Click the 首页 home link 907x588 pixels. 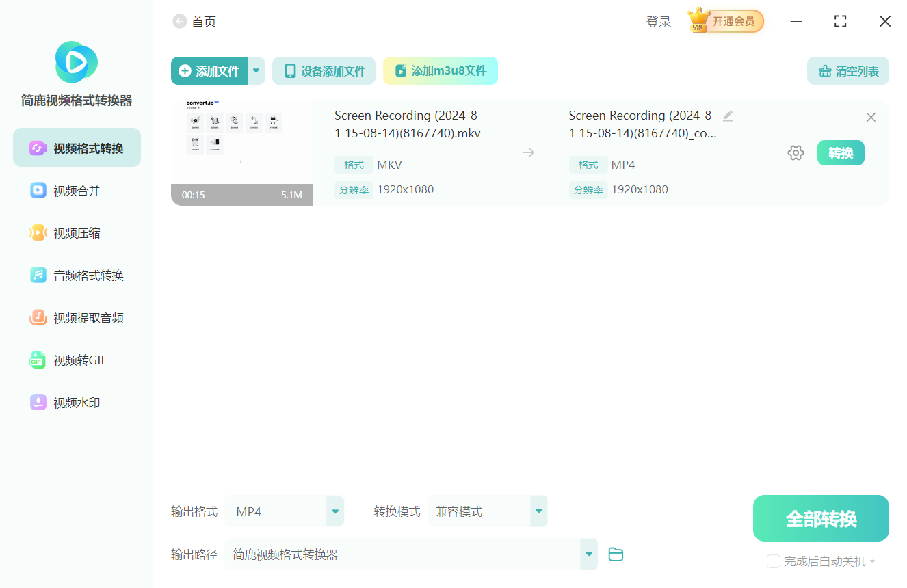coord(204,22)
